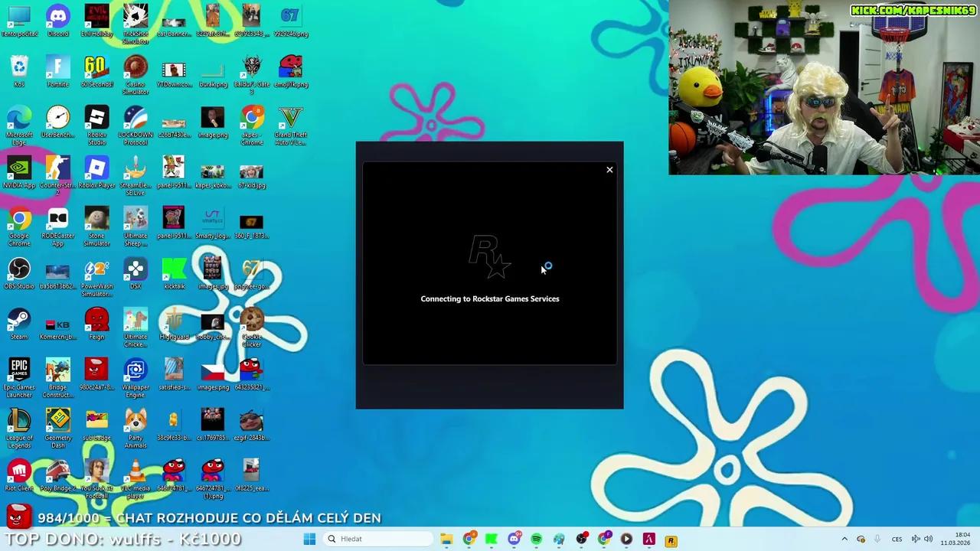Image resolution: width=980 pixels, height=551 pixels.
Task: Launch Baldur's Gate 3 shortcut
Action: pyautogui.click(x=251, y=76)
